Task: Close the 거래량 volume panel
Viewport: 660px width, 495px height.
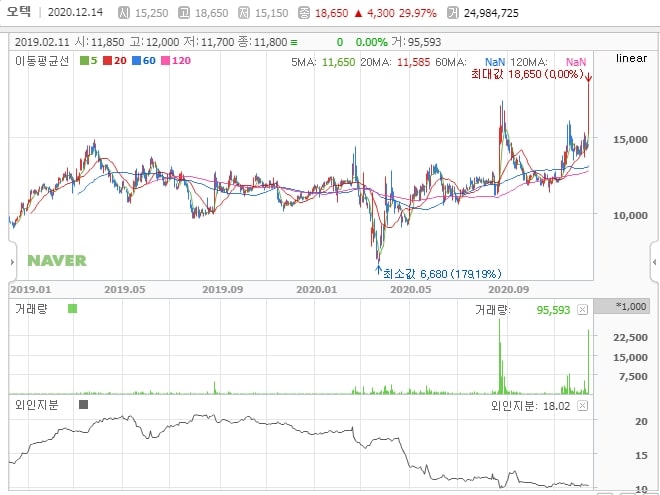Action: pyautogui.click(x=582, y=310)
